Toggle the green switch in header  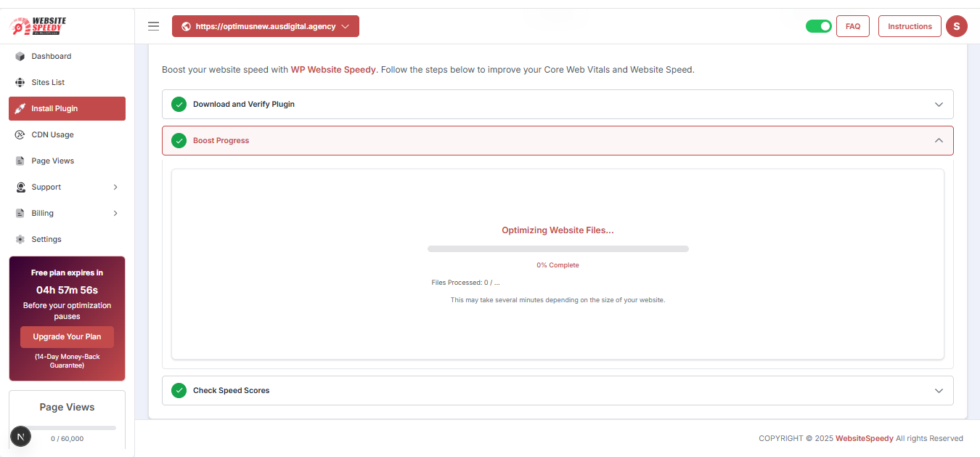click(x=819, y=26)
